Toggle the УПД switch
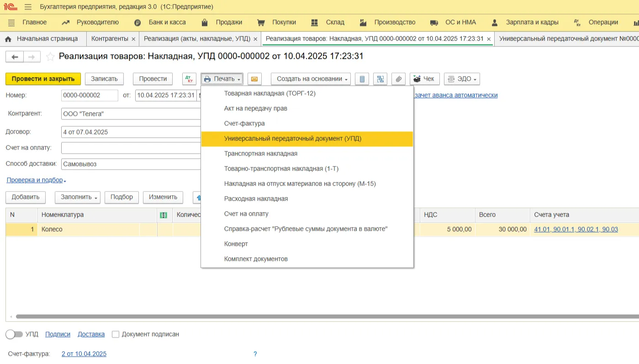 pos(14,334)
